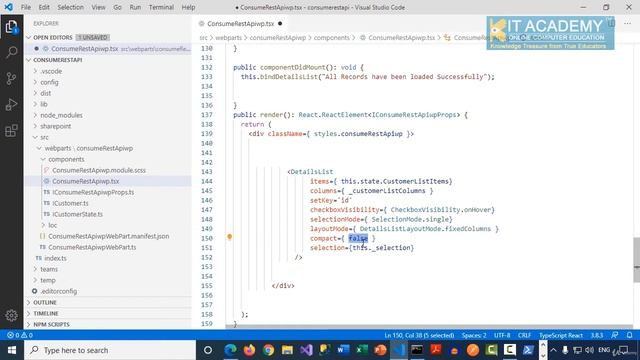The width and height of the screenshot is (640, 360).
Task: Collapse the src folder
Action: [44, 137]
